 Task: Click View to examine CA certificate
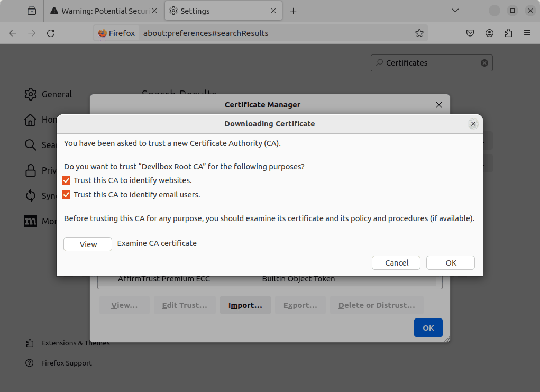click(88, 244)
